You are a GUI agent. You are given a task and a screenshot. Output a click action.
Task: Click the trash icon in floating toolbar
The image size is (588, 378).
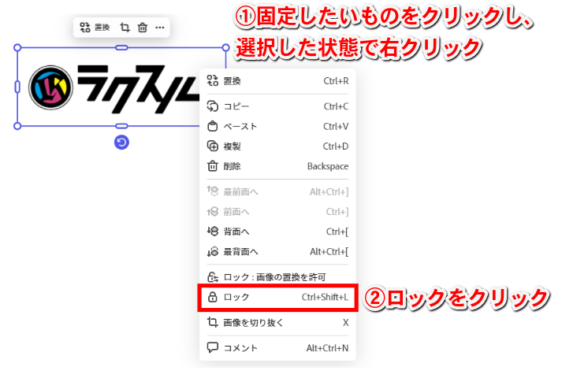143,28
